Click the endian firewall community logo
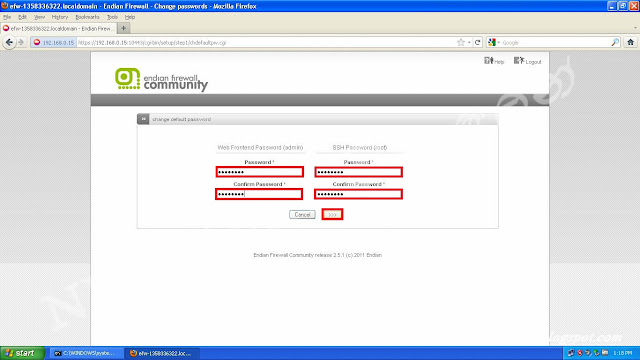 pos(161,79)
